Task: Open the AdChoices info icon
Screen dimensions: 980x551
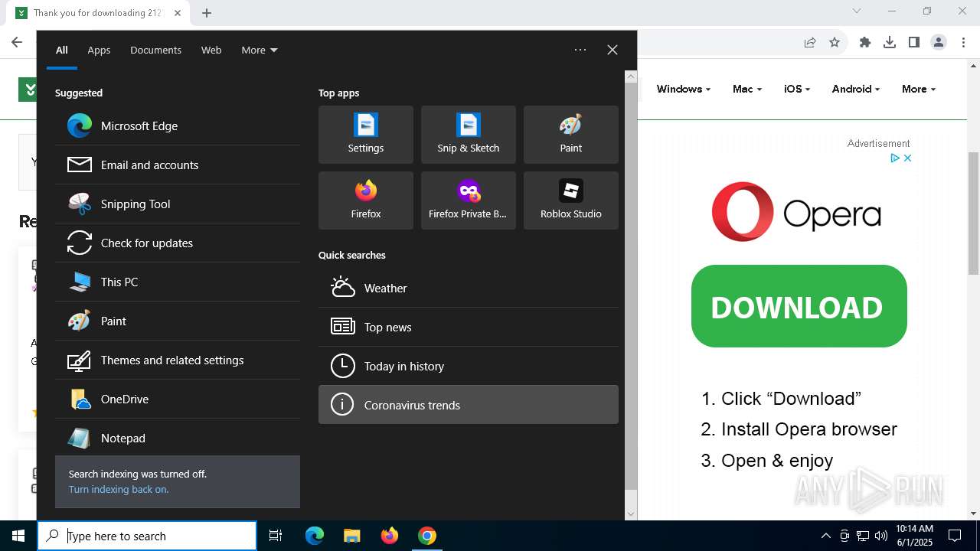Action: (x=894, y=158)
